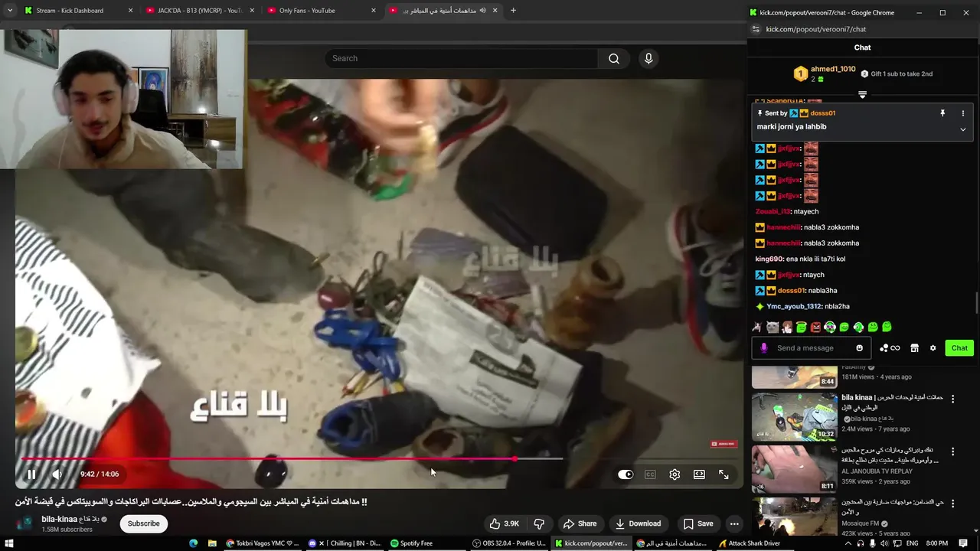This screenshot has width=980, height=551.
Task: Save the video to a playlist
Action: (697, 523)
